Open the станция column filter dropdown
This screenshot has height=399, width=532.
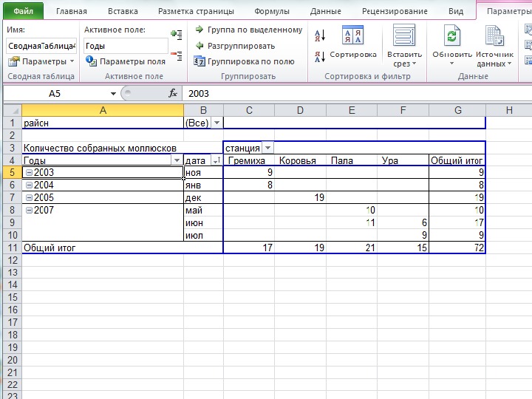(267, 148)
